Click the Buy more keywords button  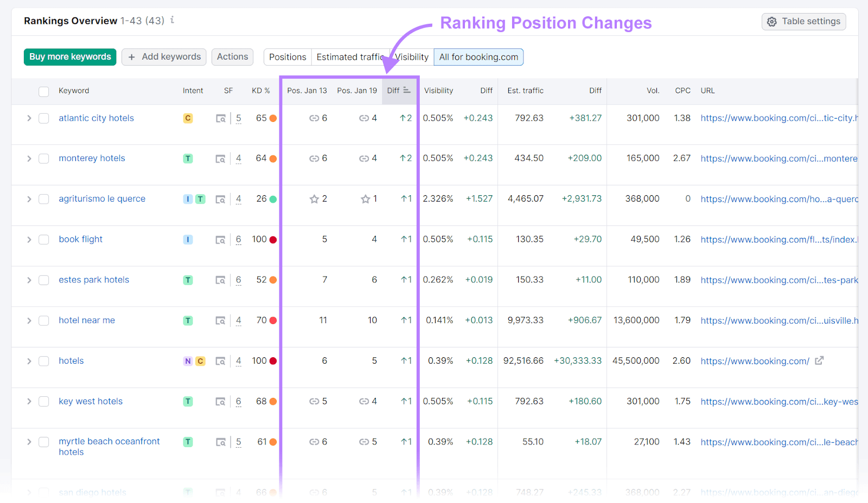tap(69, 56)
